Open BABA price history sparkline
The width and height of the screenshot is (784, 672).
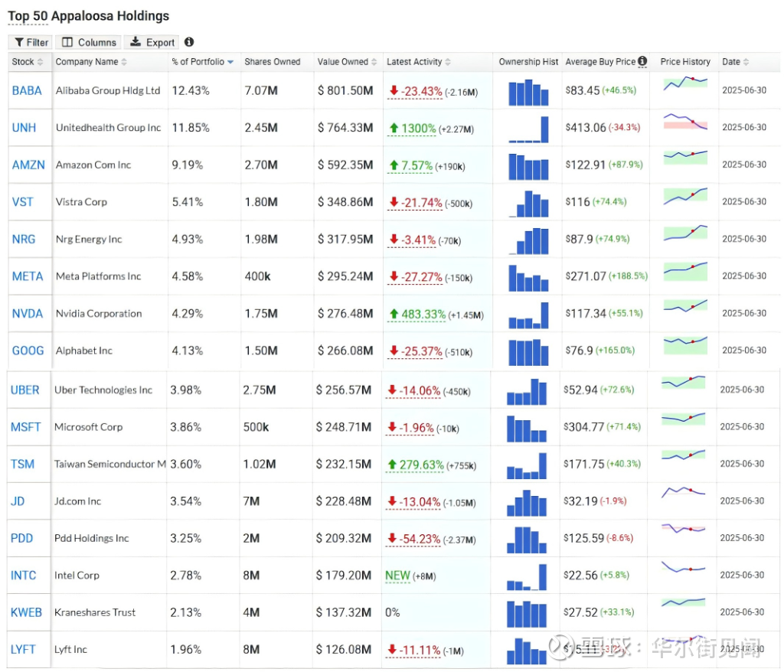coord(685,83)
